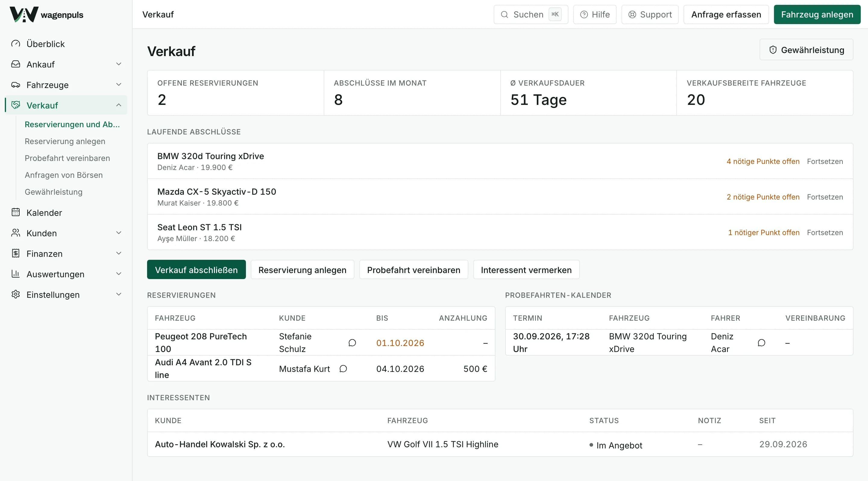Collapse the Verkauf sidebar section
Screen dimensions: 868x481
(x=119, y=105)
